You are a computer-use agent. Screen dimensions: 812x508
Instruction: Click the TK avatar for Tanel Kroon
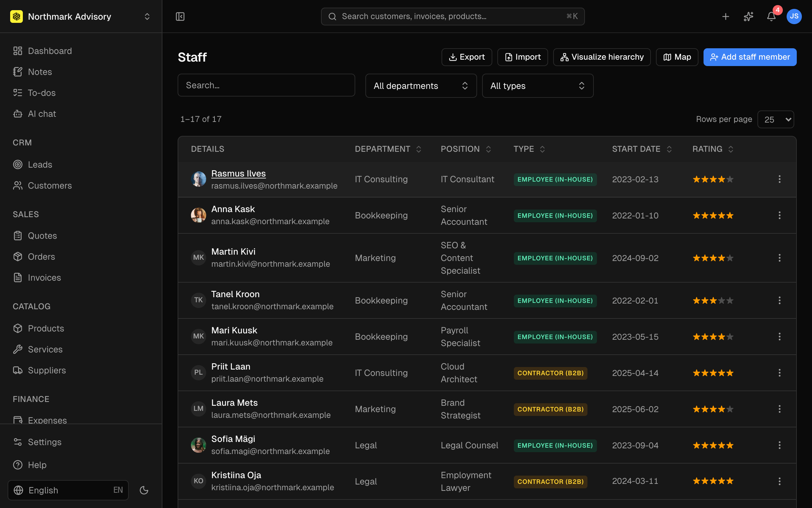198,300
